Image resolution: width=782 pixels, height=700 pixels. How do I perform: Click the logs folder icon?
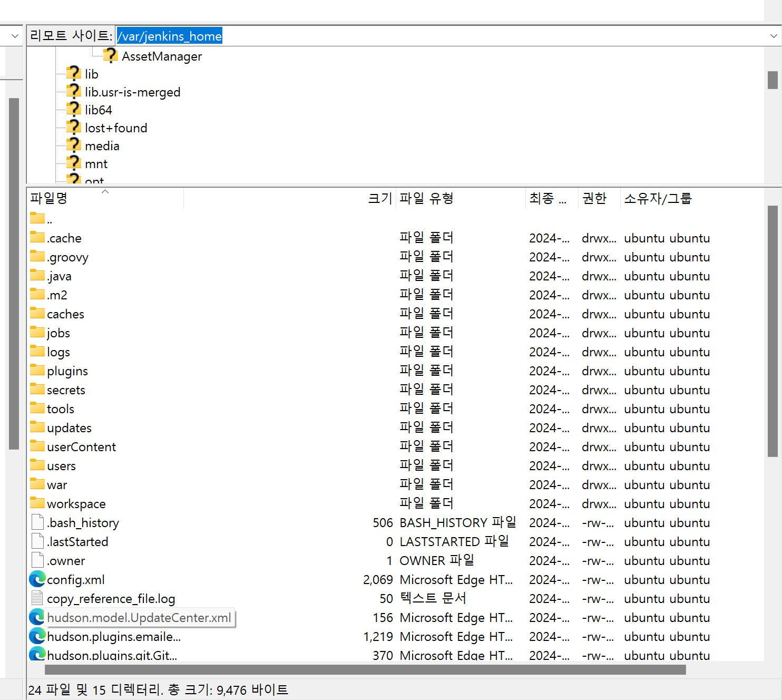pos(37,351)
